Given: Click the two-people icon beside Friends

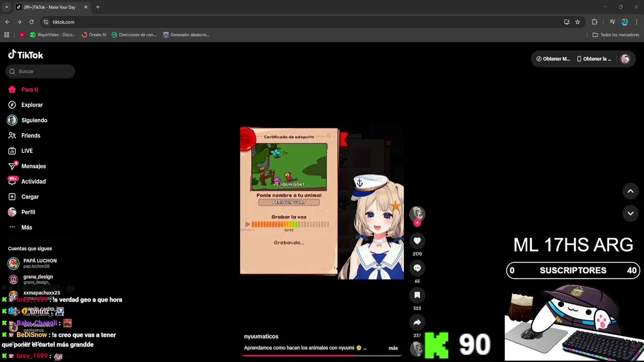Looking at the screenshot, I should [x=12, y=136].
